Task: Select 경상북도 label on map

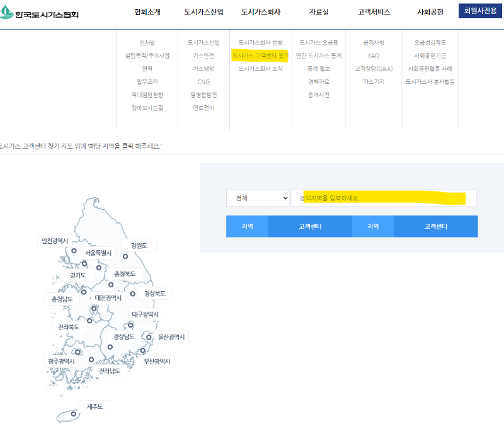Action: pyautogui.click(x=154, y=294)
